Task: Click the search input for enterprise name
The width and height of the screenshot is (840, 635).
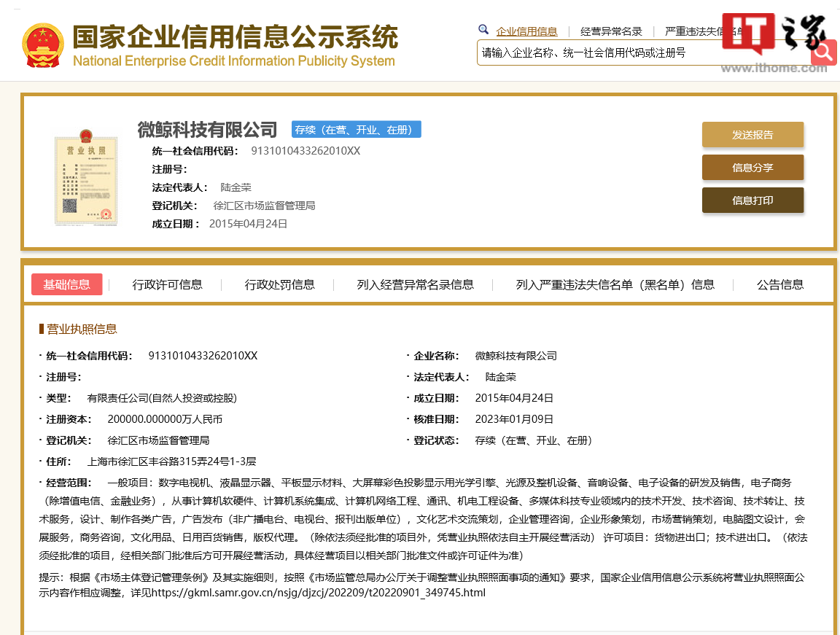Action: pyautogui.click(x=643, y=52)
